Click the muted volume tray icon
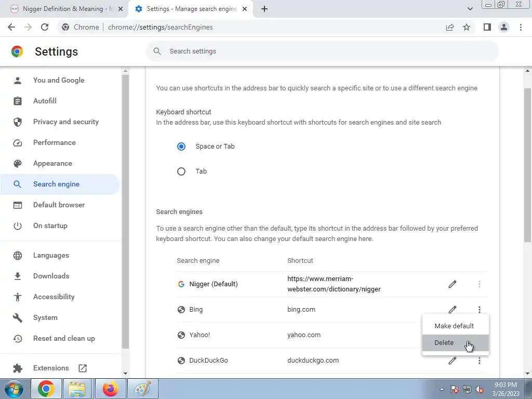This screenshot has height=399, width=532. click(x=480, y=390)
